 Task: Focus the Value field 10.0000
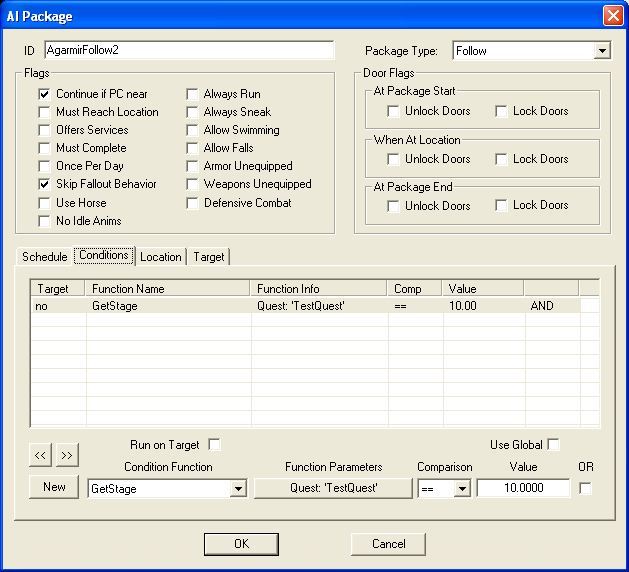click(x=523, y=488)
